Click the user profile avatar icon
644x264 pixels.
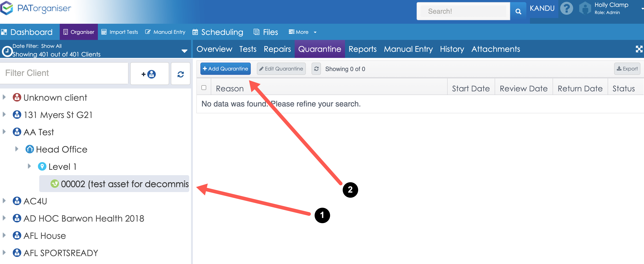pos(585,8)
